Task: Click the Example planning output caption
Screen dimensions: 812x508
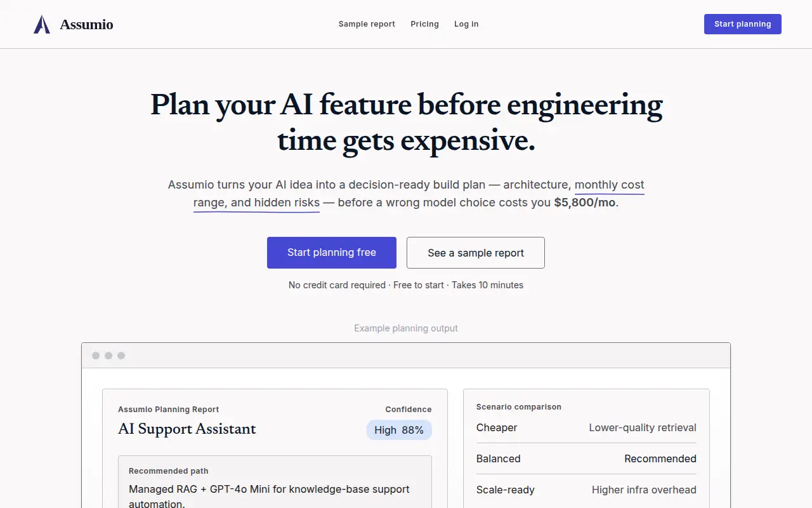Action: point(406,328)
